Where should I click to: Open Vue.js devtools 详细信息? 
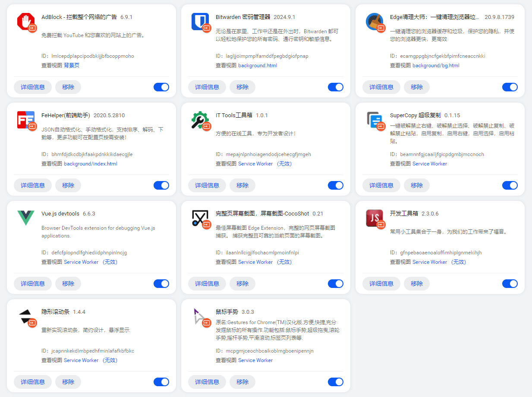[33, 284]
